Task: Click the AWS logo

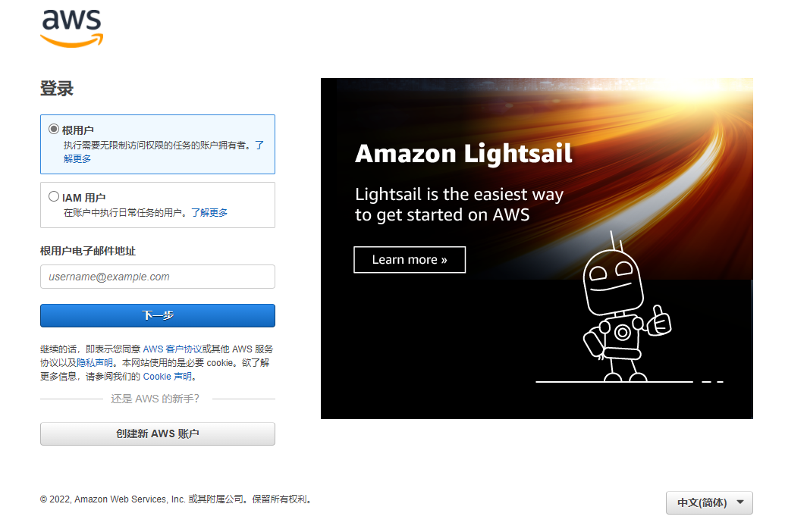Action: tap(71, 29)
